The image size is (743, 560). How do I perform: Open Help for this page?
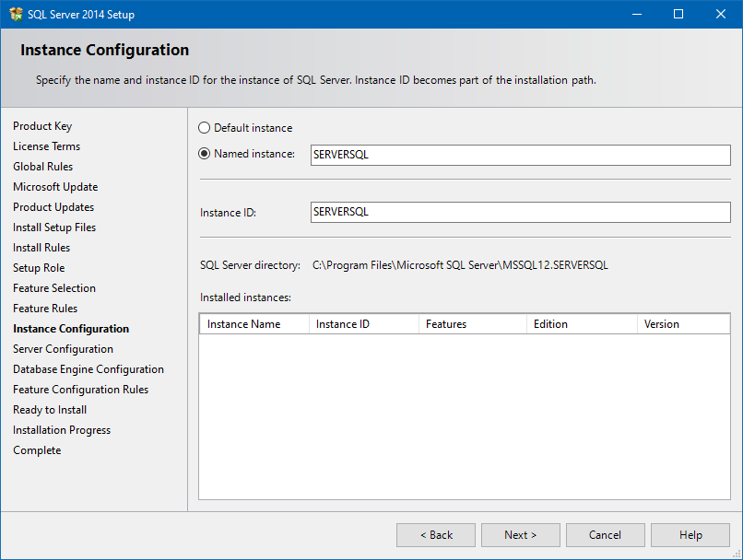pyautogui.click(x=690, y=535)
